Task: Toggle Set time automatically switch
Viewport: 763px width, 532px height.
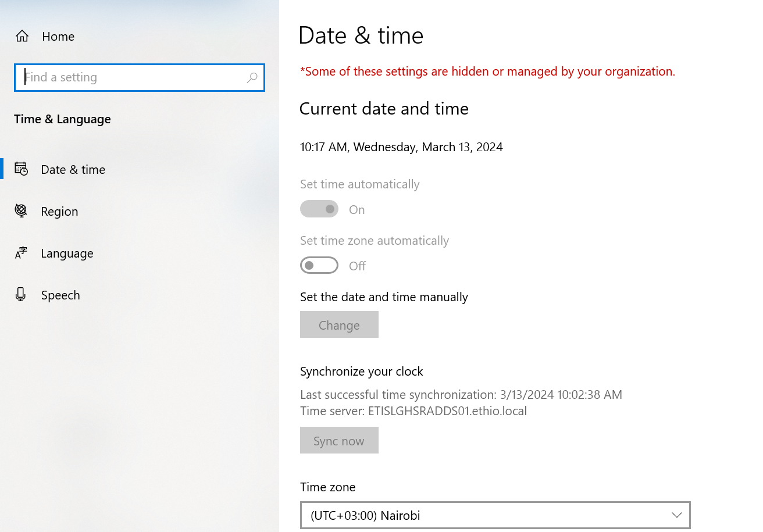Action: tap(319, 209)
